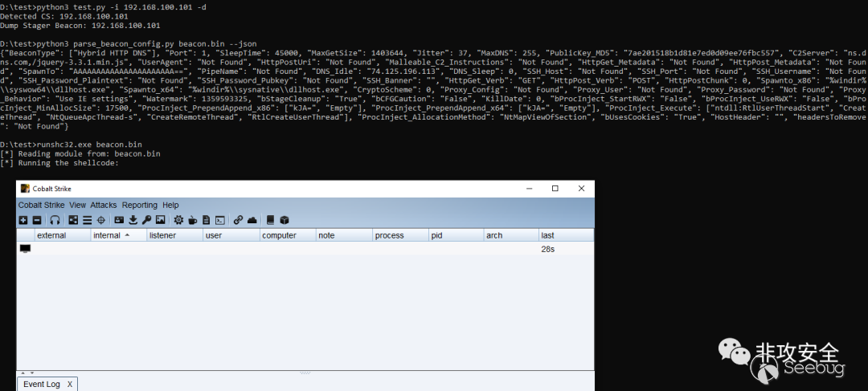Sort sessions by external column
The height and width of the screenshot is (391, 868).
pyautogui.click(x=63, y=235)
